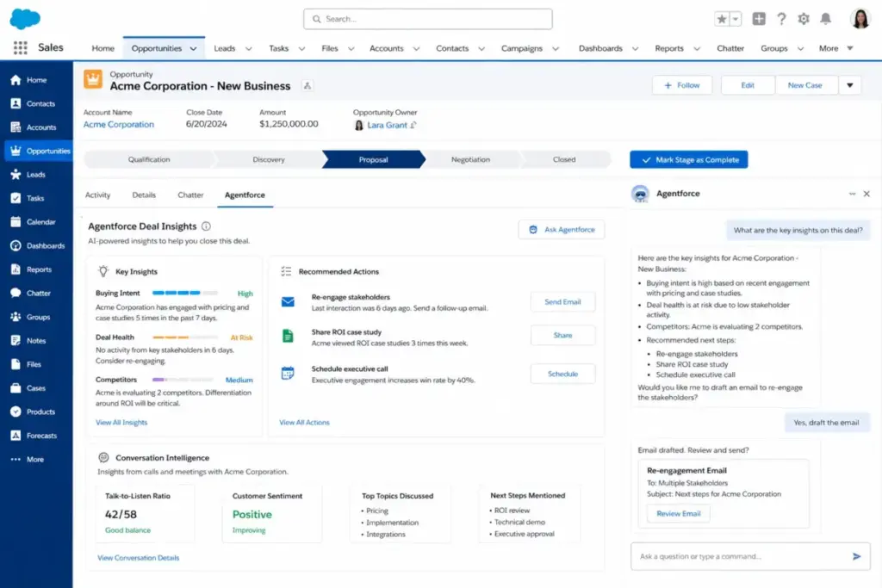882x588 pixels.
Task: Expand the Dashboards nav dropdown chevron
Action: click(x=635, y=48)
